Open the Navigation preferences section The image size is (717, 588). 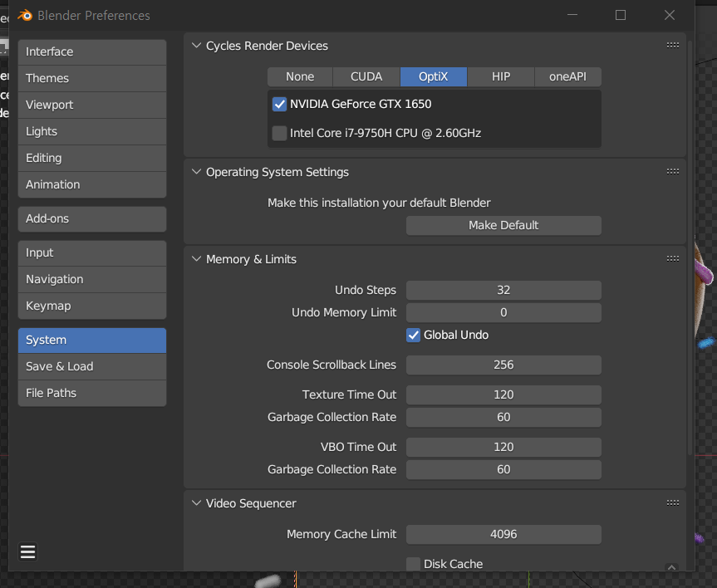click(92, 279)
